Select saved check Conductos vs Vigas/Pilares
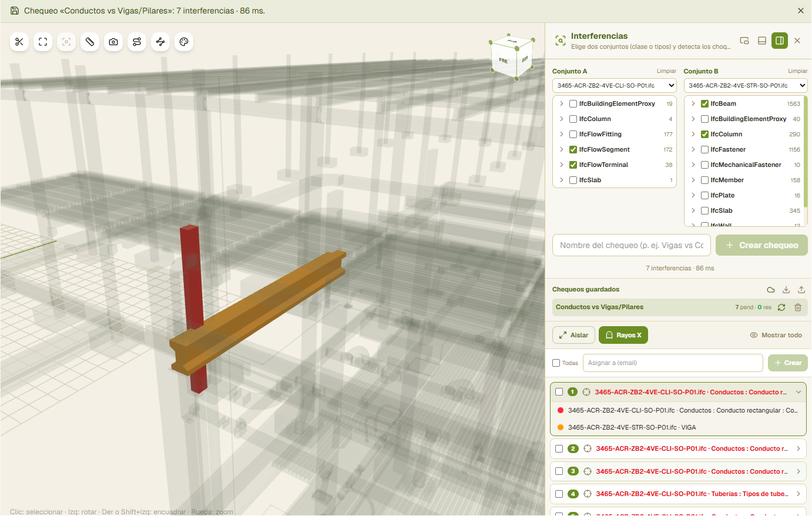Image resolution: width=812 pixels, height=516 pixels. (599, 307)
